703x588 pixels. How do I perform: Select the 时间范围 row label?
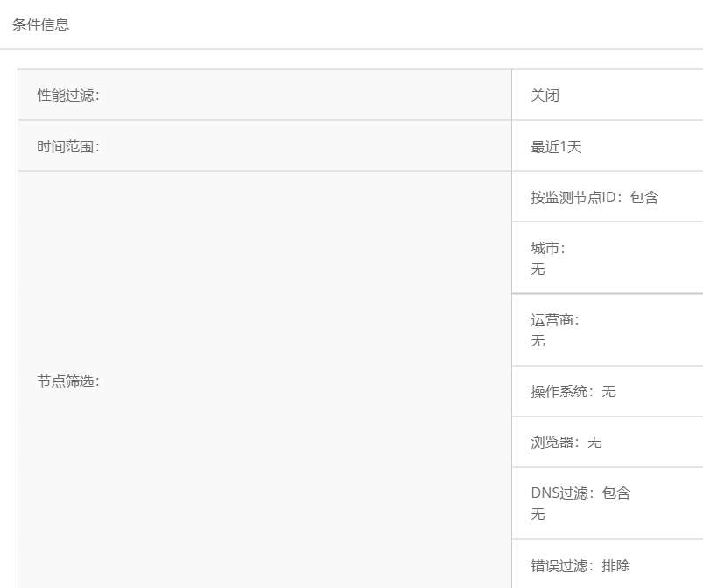point(67,147)
